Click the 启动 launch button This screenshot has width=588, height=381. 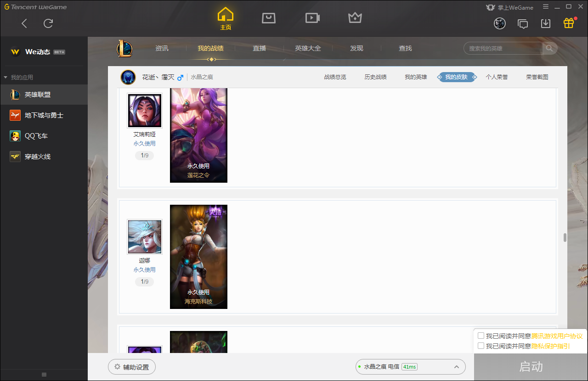click(531, 367)
